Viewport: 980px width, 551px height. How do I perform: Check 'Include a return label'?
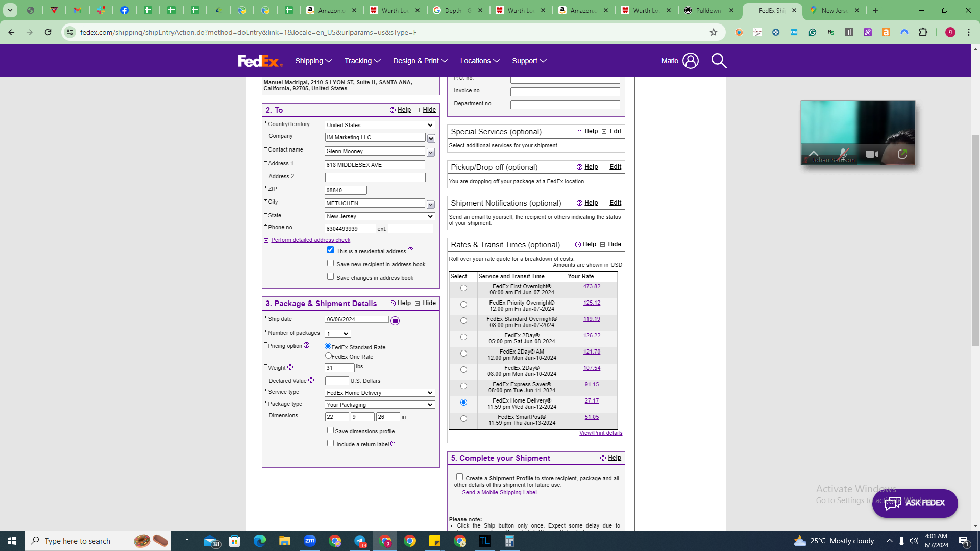tap(331, 443)
